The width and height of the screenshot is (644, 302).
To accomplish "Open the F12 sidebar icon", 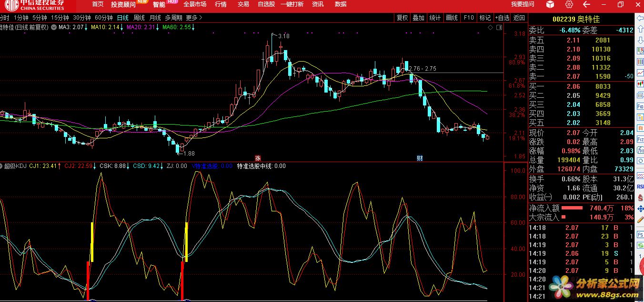I will 640,139.
